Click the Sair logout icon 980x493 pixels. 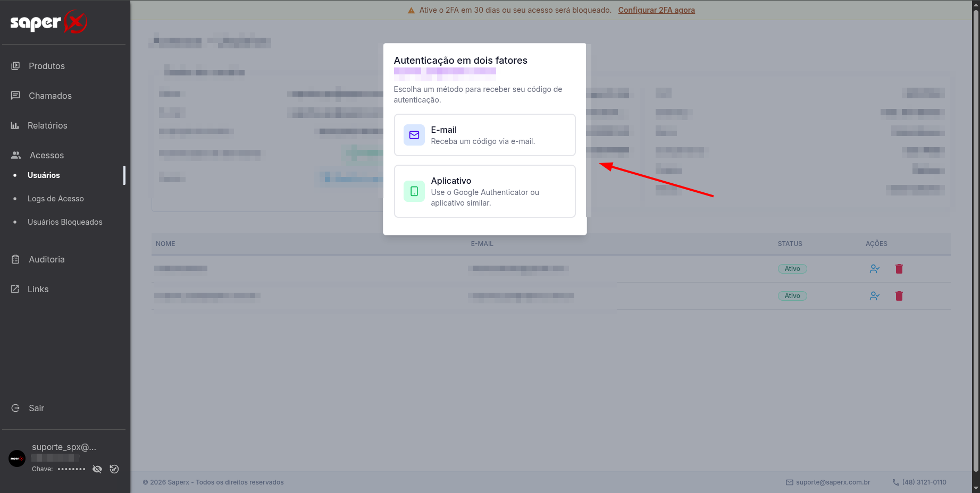tap(15, 408)
